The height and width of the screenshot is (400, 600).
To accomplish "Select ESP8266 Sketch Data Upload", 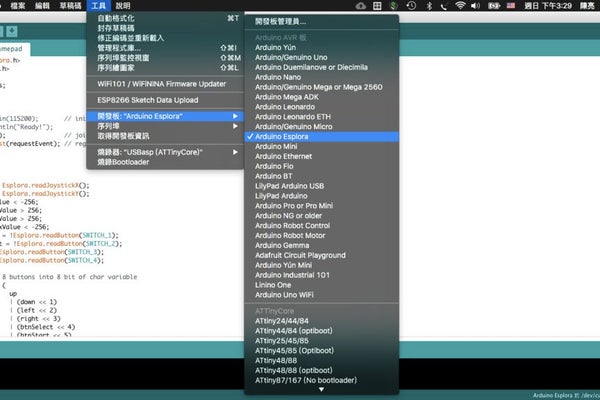I will [165, 100].
